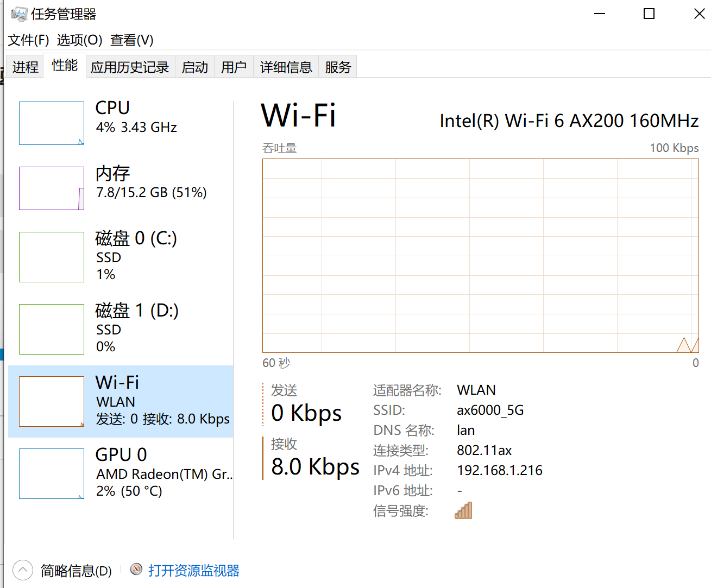The image size is (711, 588).
Task: Open the 选项(O) menu
Action: point(80,40)
